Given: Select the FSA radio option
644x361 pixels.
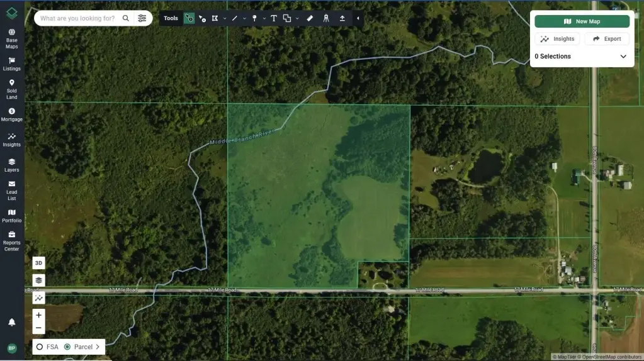Looking at the screenshot, I should click(x=40, y=347).
